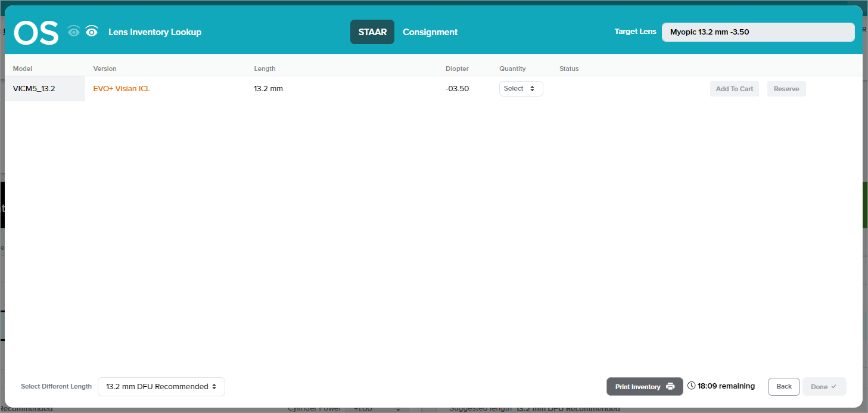This screenshot has width=868, height=413.
Task: Click the Lens Inventory Lookup title
Action: coord(155,32)
